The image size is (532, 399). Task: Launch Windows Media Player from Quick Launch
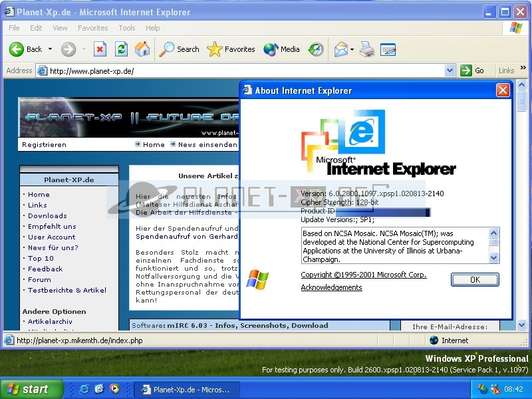(115, 389)
